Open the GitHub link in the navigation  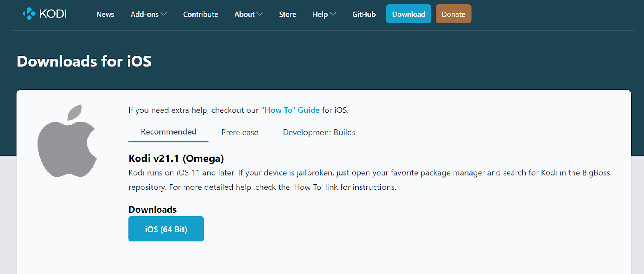(364, 14)
